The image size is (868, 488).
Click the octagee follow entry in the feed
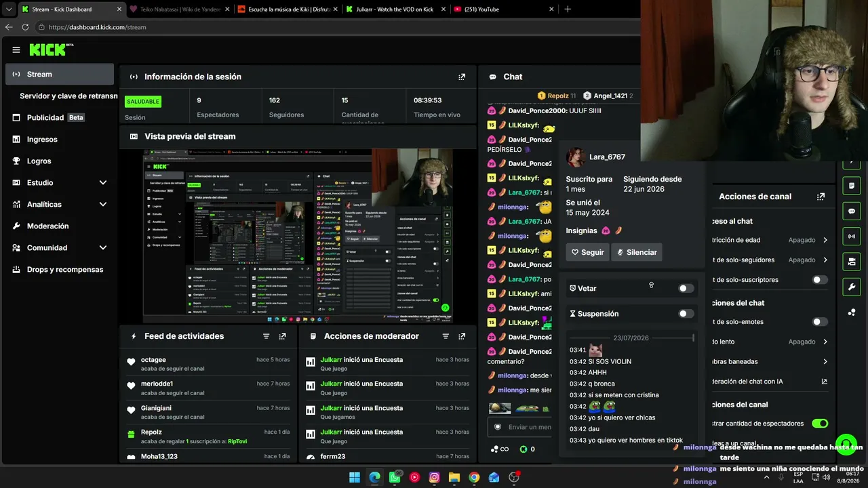click(209, 364)
